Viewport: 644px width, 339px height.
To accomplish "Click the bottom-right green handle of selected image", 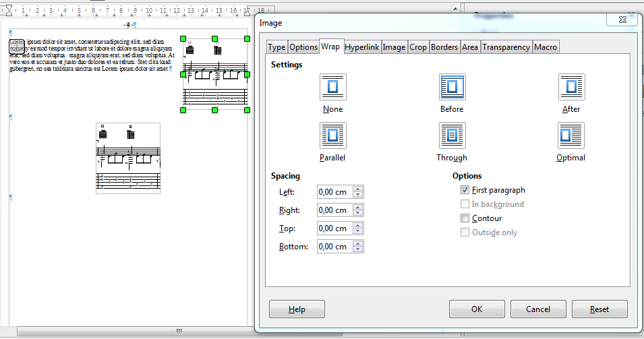I will (247, 110).
